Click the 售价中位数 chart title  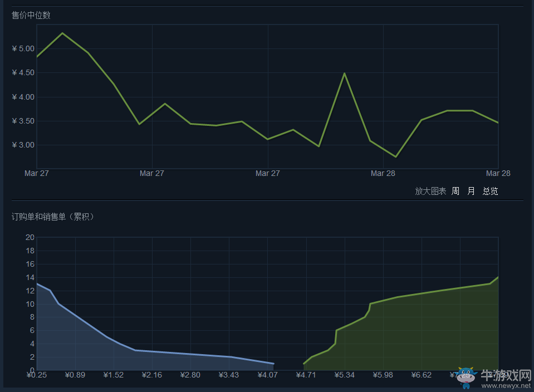(31, 15)
